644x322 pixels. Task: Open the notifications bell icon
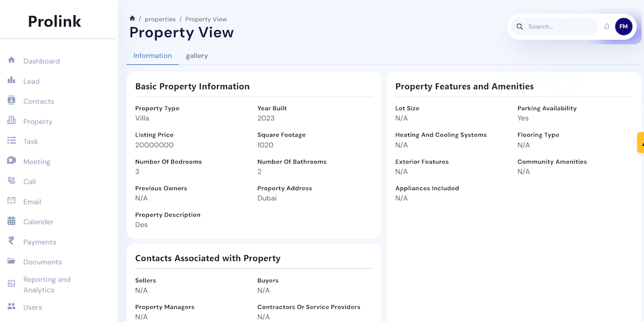pos(607,26)
